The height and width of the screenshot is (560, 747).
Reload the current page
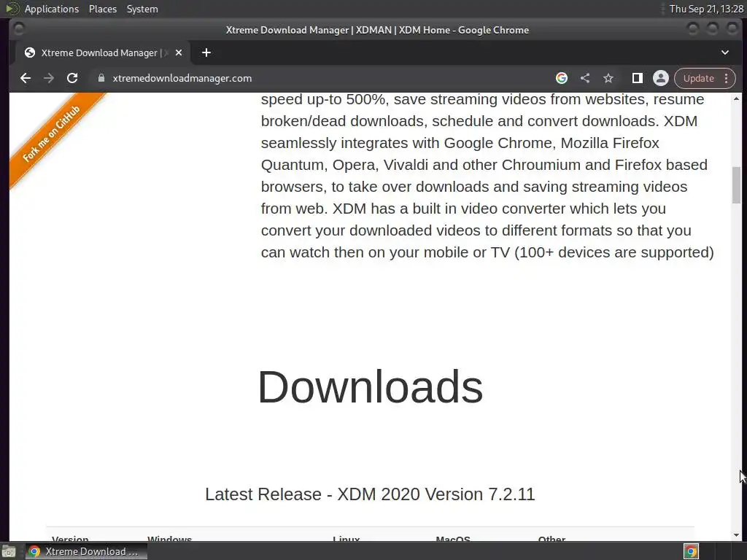coord(72,78)
